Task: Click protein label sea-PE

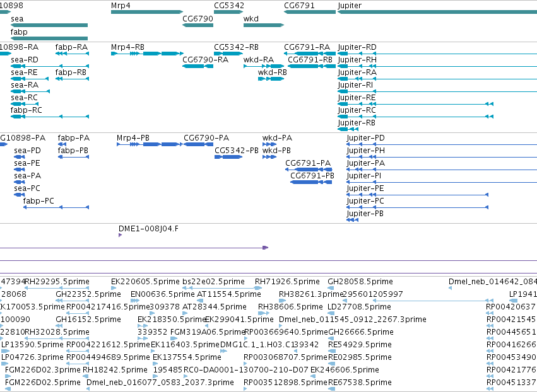Action: tap(27, 163)
